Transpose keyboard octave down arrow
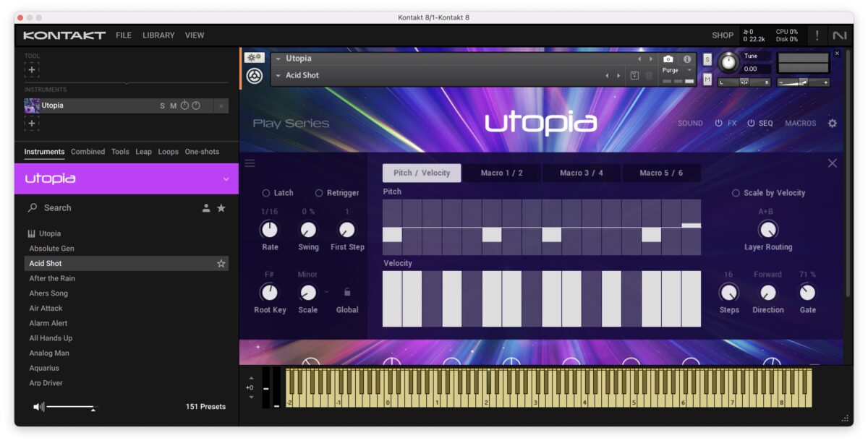This screenshot has height=443, width=868. pos(251,397)
